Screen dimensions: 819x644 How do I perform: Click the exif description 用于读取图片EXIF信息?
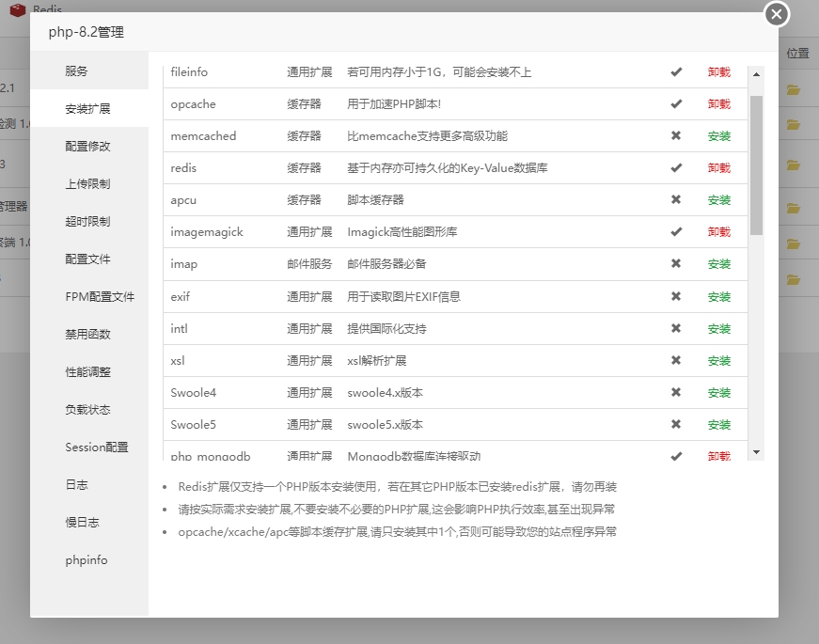point(403,297)
